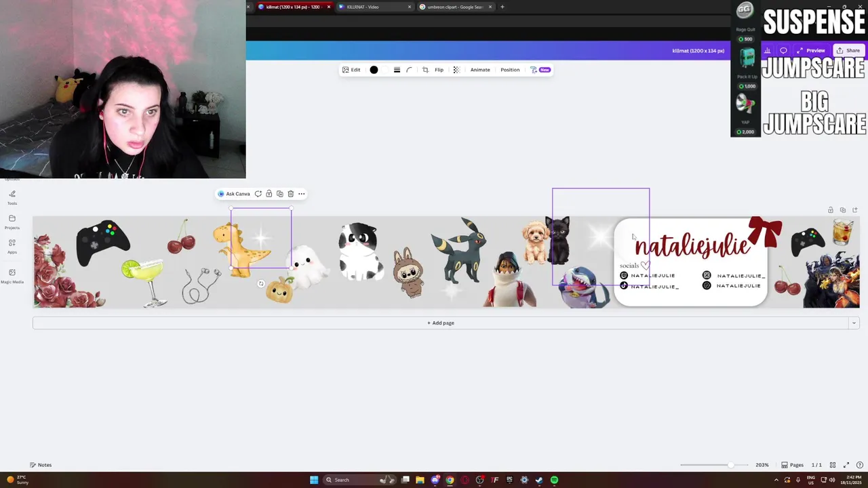Lock the page icon above canvas
Viewport: 868px width, 488px height.
click(x=831, y=210)
